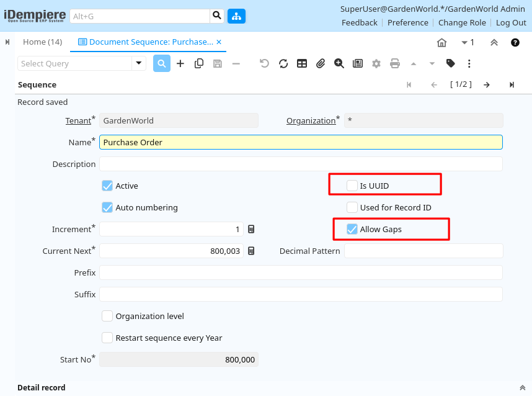Uncheck the Auto numbering checkbox
Image resolution: width=532 pixels, height=396 pixels.
[107, 207]
